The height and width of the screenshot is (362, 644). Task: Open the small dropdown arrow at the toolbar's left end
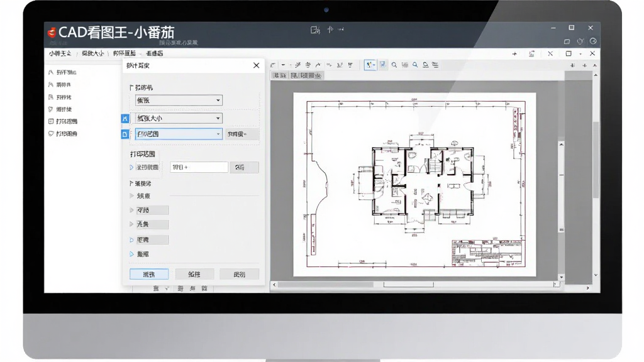284,65
